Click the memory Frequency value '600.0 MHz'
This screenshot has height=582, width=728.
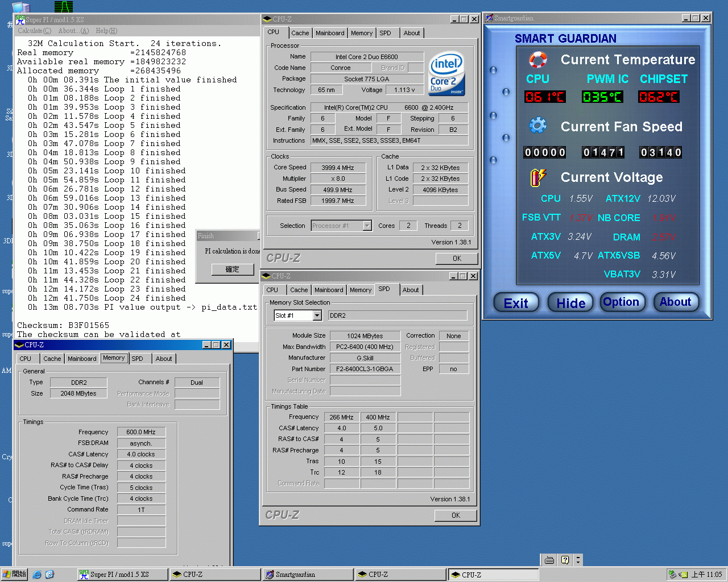[x=141, y=432]
